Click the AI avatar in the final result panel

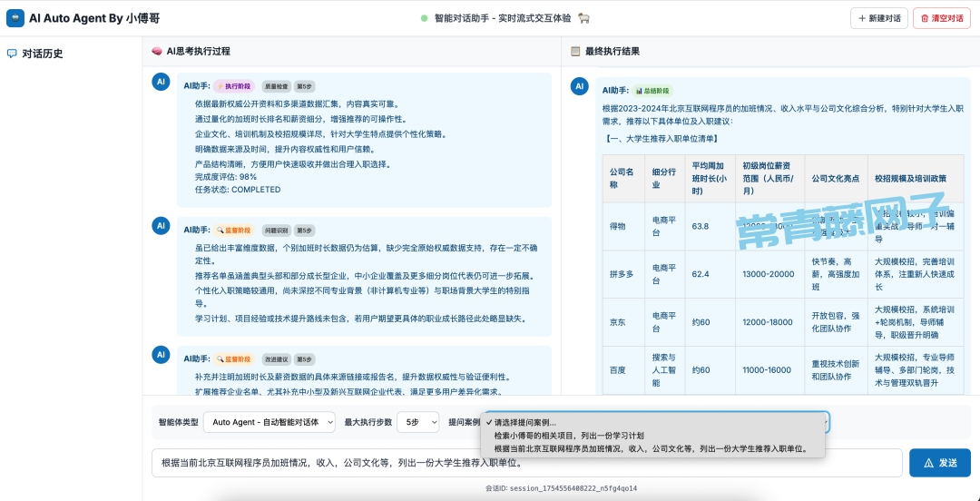(x=579, y=87)
